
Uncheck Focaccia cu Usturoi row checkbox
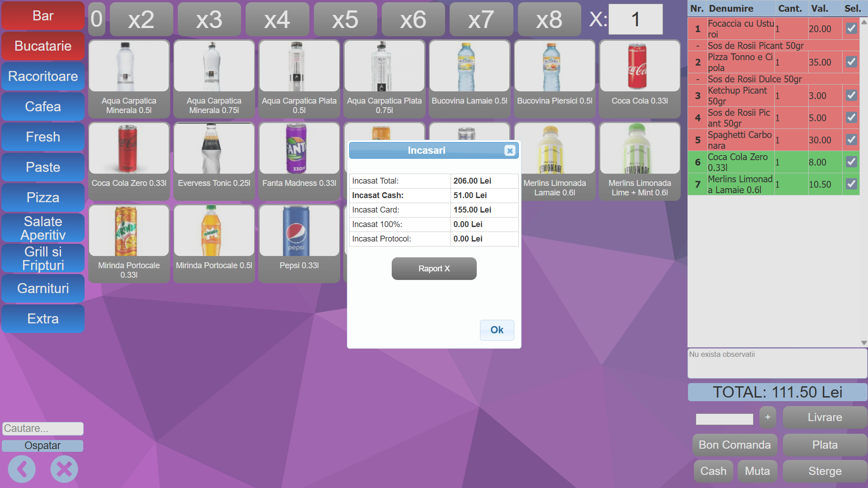coord(851,28)
